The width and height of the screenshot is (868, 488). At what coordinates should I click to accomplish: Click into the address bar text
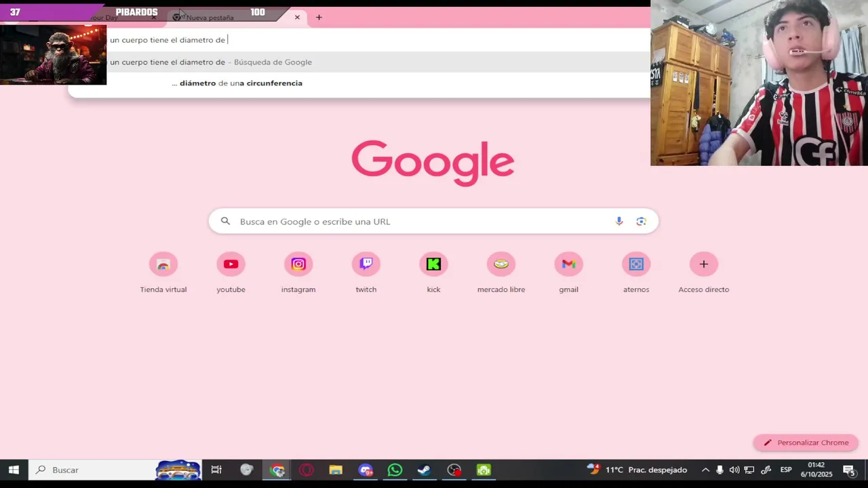click(167, 40)
